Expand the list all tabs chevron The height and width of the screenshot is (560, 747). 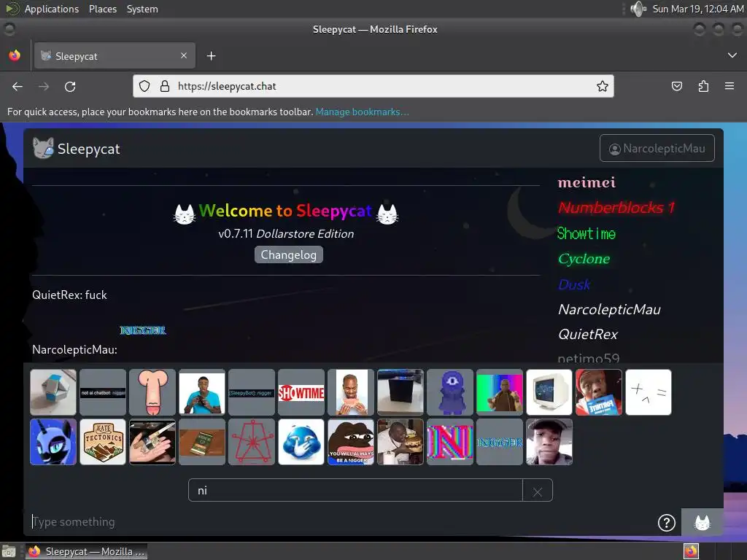pyautogui.click(x=732, y=55)
